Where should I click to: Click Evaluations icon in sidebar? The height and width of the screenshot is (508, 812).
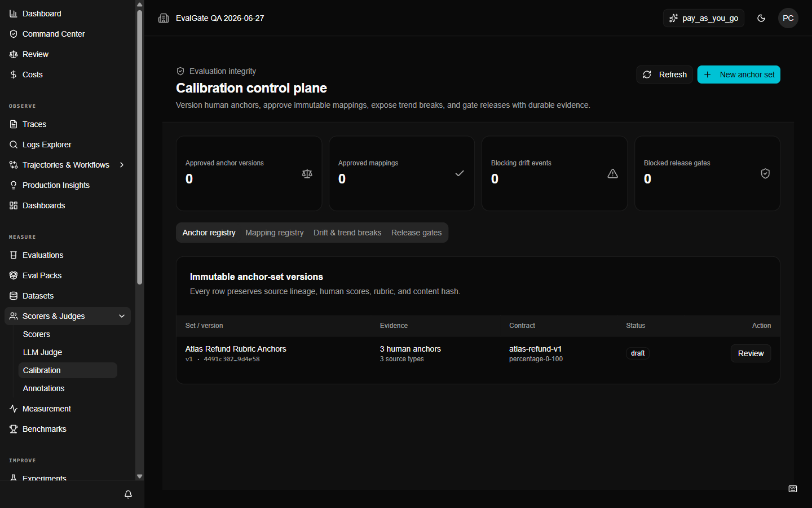point(14,255)
